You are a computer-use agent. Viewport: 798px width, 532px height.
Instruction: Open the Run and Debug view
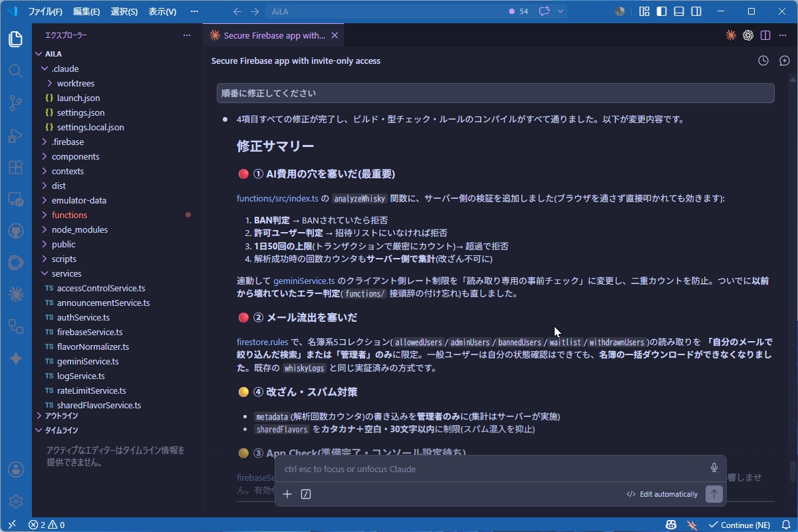point(16,135)
